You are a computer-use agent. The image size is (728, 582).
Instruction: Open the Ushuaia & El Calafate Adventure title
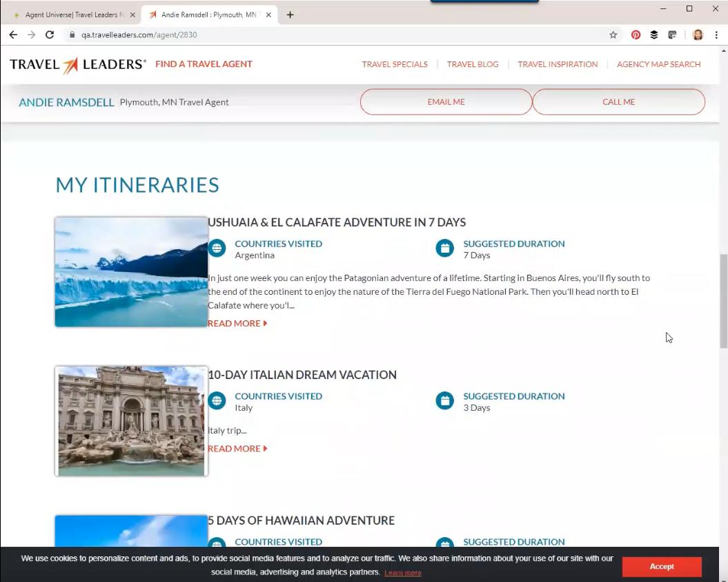337,222
